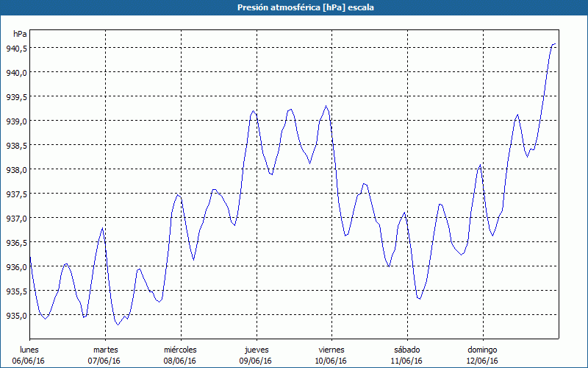Click the chart title 'Presión atmosférica [hPa] escala'
The width and height of the screenshot is (588, 368).
point(293,7)
